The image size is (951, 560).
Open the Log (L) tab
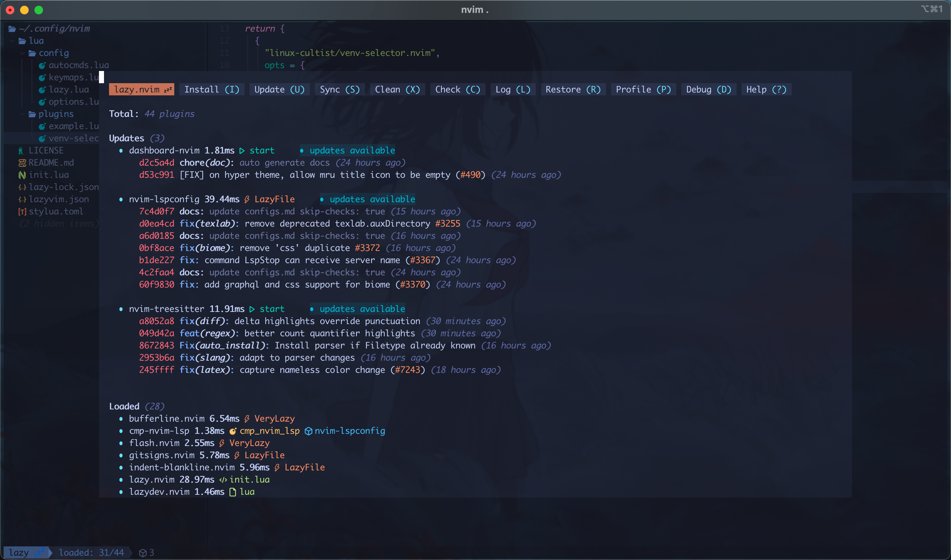(x=513, y=89)
